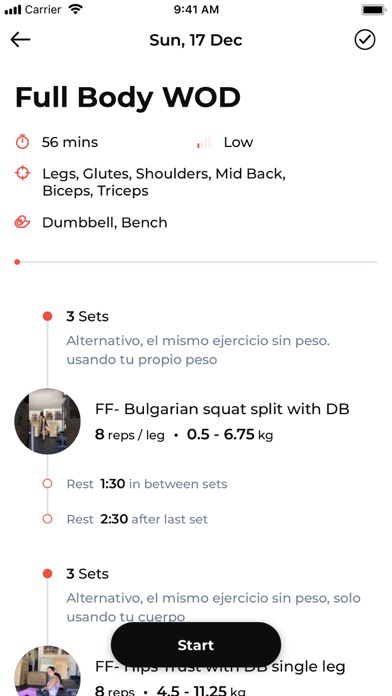Select the Rest 1:30 in between sets marker
This screenshot has height=696, width=392.
click(48, 483)
